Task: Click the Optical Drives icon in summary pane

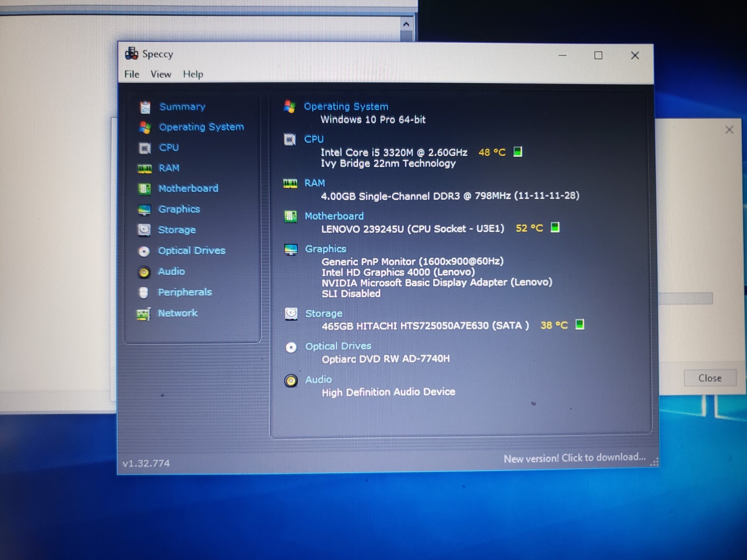Action: pos(291,347)
